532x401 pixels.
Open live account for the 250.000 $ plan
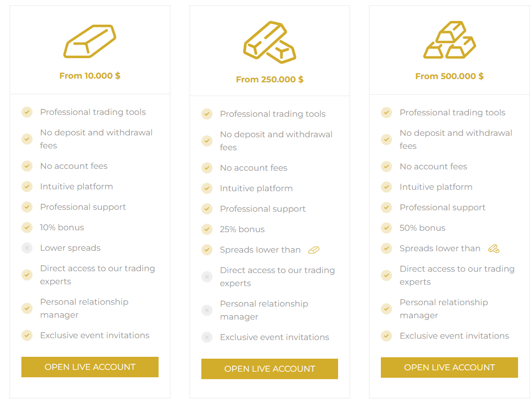click(270, 369)
